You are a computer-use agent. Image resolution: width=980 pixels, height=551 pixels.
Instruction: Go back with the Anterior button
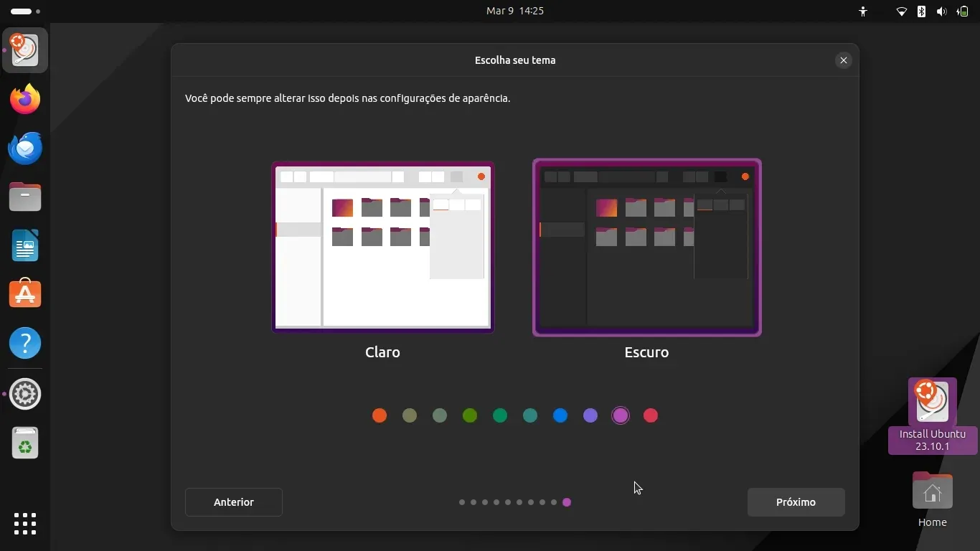(x=233, y=502)
